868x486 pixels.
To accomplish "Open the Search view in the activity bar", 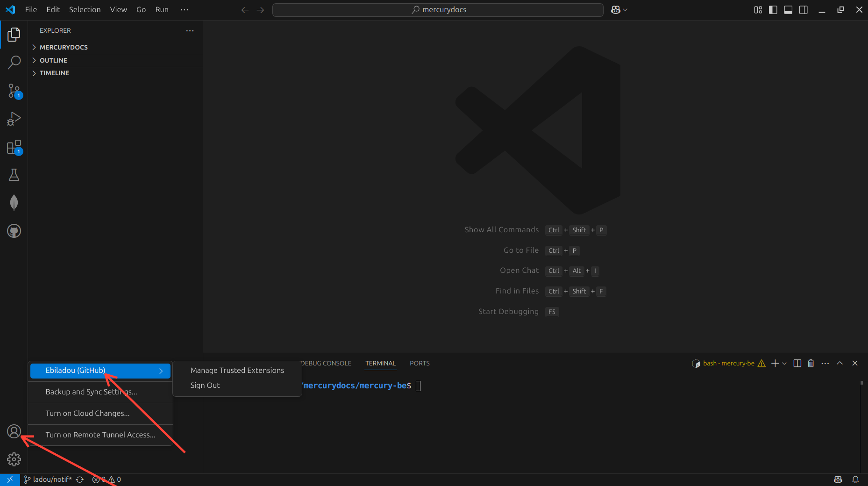I will tap(14, 62).
